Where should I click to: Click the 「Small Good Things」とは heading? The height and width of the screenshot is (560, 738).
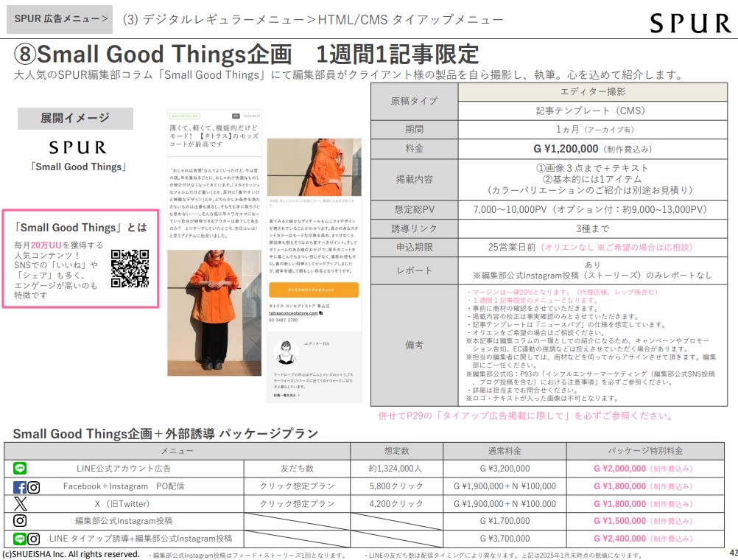pos(80,228)
